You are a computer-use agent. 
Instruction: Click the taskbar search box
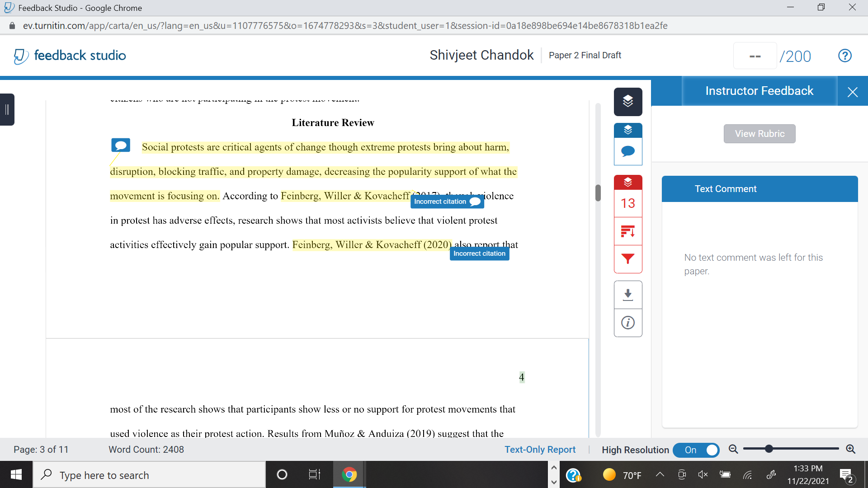click(x=149, y=475)
